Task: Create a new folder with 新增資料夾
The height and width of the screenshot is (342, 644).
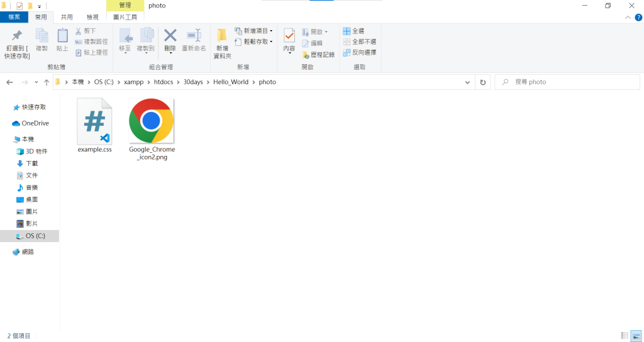Action: pos(222,45)
